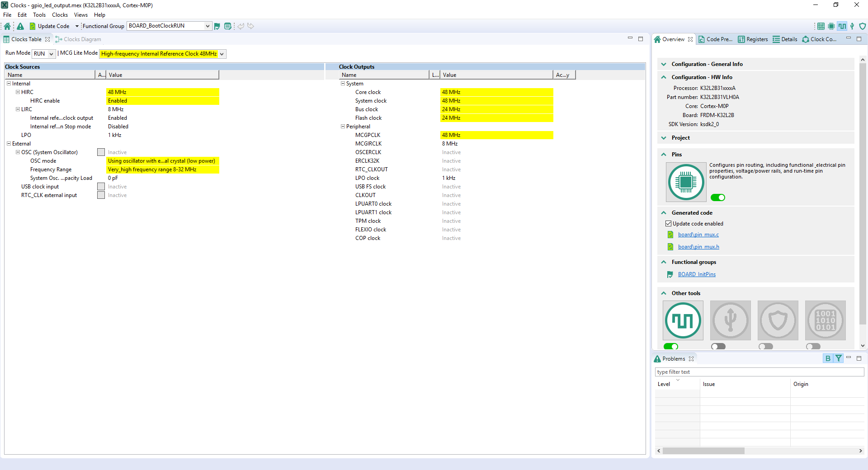This screenshot has width=868, height=470.
Task: Open the board\pin_mux.c generated file link
Action: (698, 235)
